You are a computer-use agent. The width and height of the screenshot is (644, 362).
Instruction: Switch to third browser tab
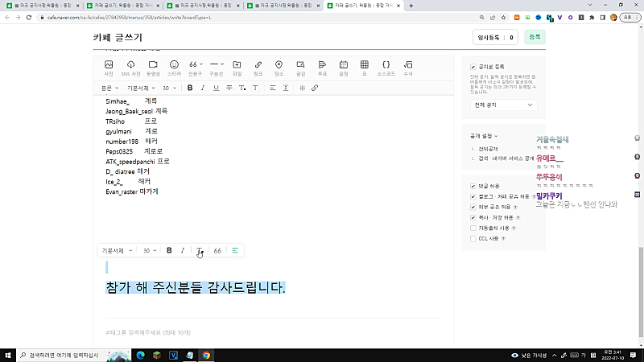204,6
